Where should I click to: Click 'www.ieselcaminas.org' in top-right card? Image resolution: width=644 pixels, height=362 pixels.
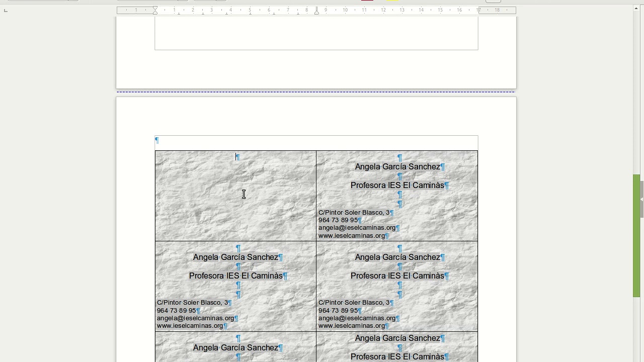pyautogui.click(x=351, y=236)
